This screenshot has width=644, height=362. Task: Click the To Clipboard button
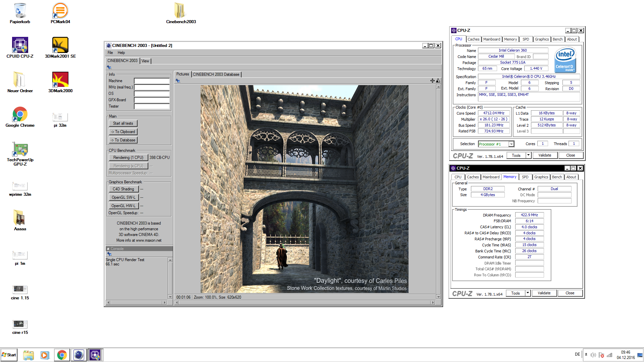[x=123, y=132]
